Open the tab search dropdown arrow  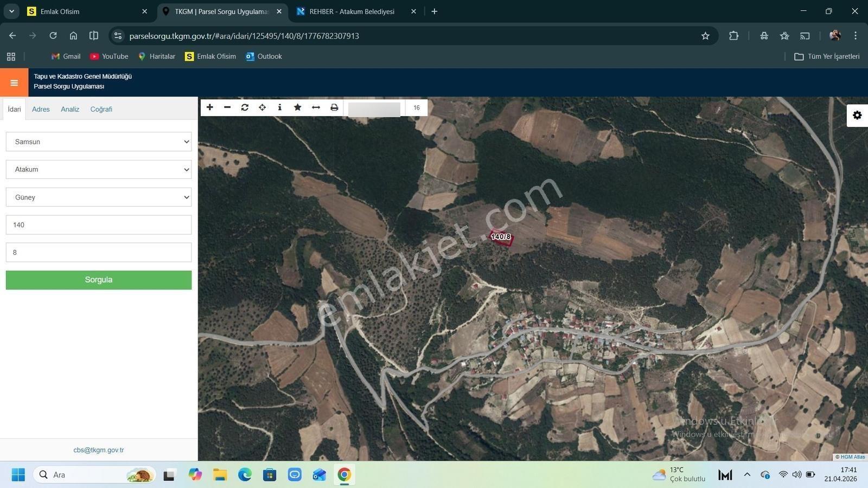(x=11, y=11)
